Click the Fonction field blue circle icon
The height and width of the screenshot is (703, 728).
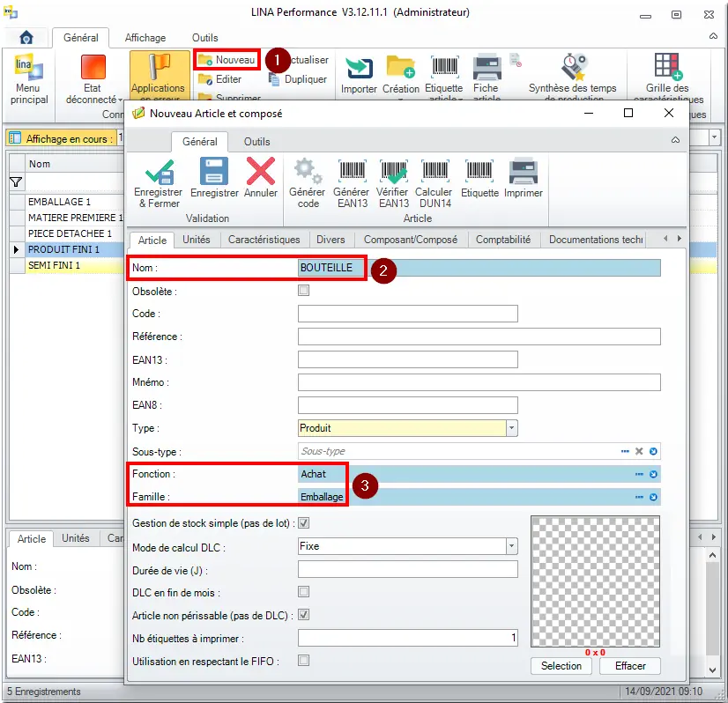pyautogui.click(x=653, y=474)
